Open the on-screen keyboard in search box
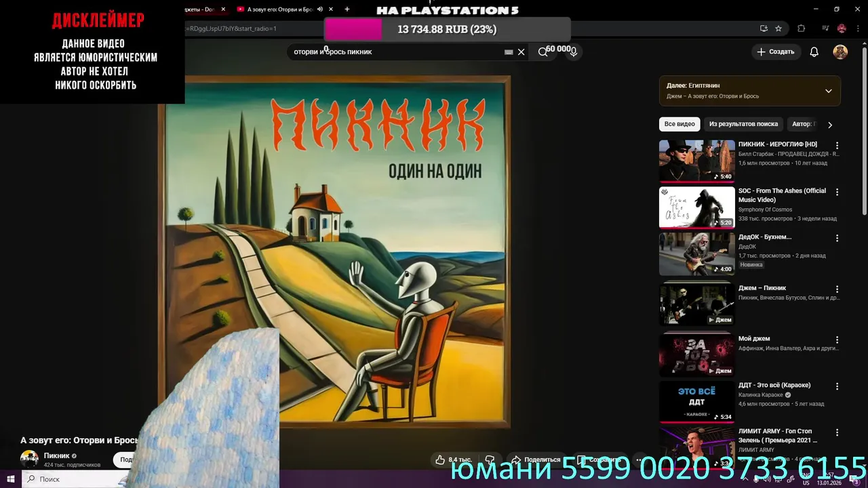Viewport: 868px width, 488px height. [x=509, y=52]
